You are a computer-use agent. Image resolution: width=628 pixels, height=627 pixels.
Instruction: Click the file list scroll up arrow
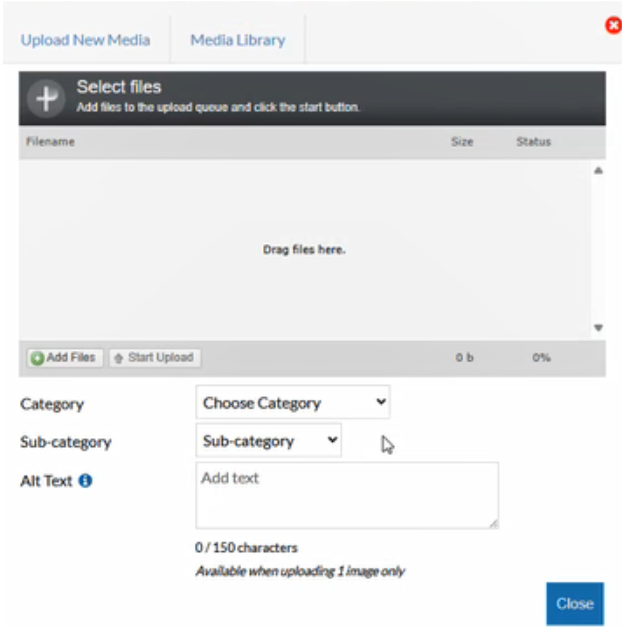coord(598,171)
